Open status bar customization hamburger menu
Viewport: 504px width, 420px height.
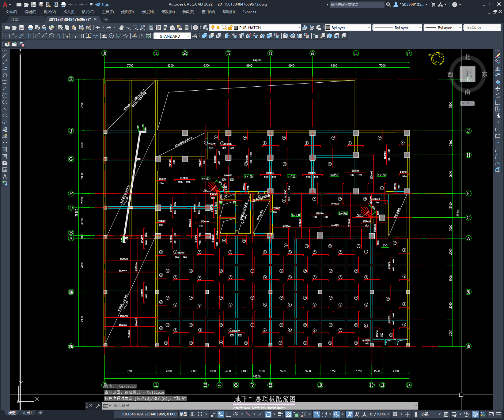tap(499, 414)
